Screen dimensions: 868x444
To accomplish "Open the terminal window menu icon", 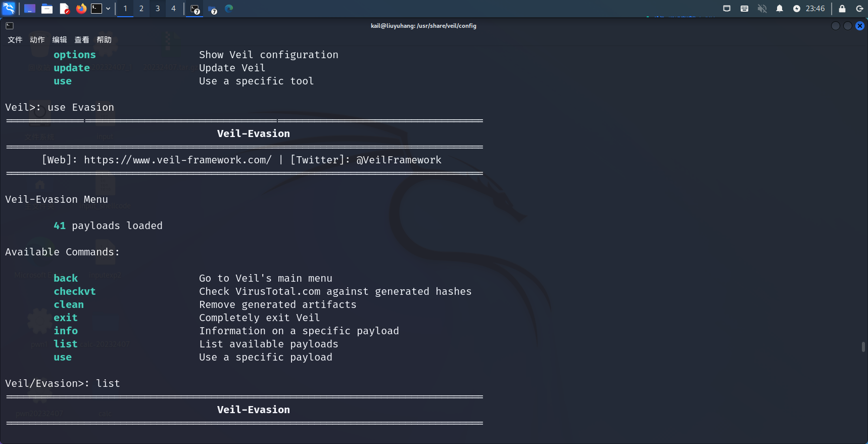I will 10,26.
